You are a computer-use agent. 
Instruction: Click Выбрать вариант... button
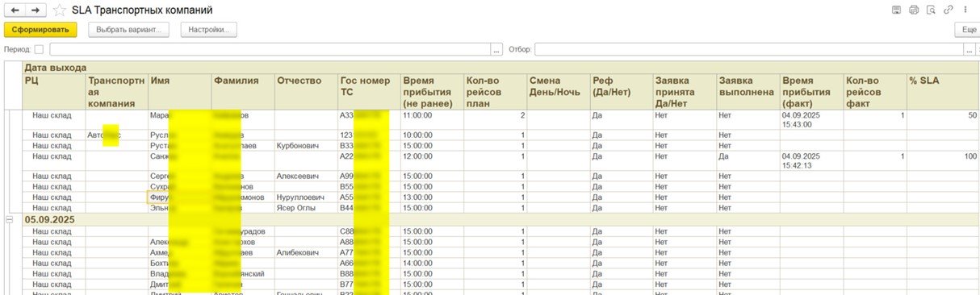click(128, 30)
